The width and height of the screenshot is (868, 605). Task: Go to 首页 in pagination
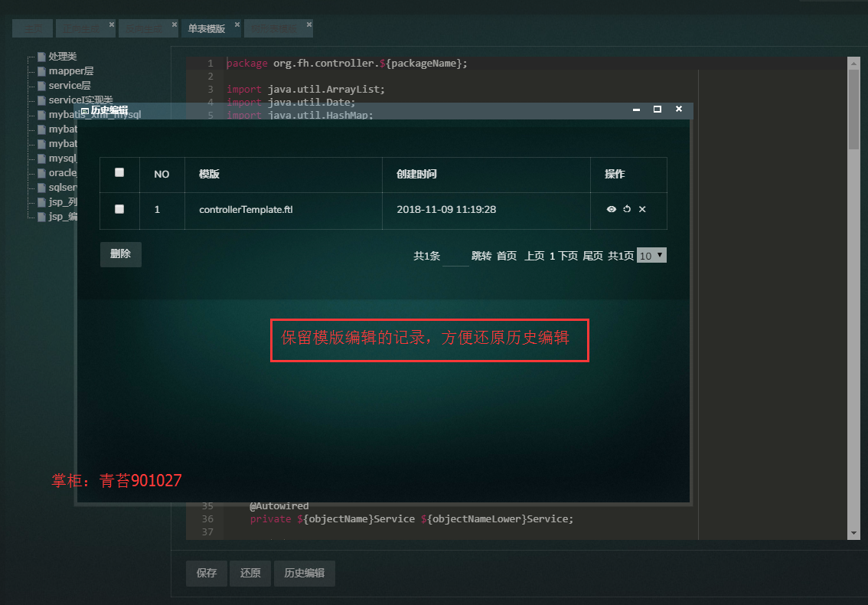click(x=507, y=256)
